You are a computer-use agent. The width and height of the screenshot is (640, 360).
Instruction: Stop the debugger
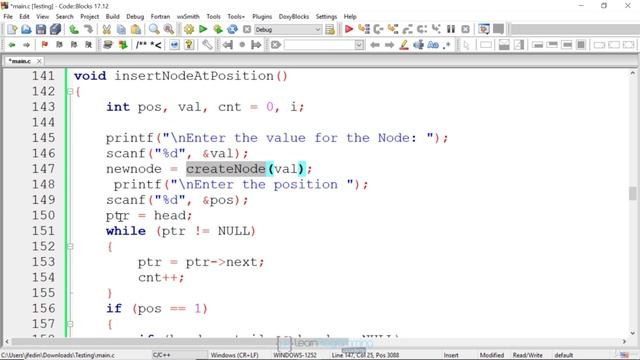465,29
